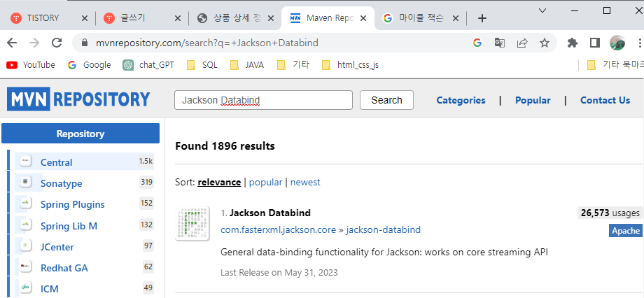Open the jackson-databind artifact link
Viewport: 644px width, 298px height.
[x=383, y=230]
